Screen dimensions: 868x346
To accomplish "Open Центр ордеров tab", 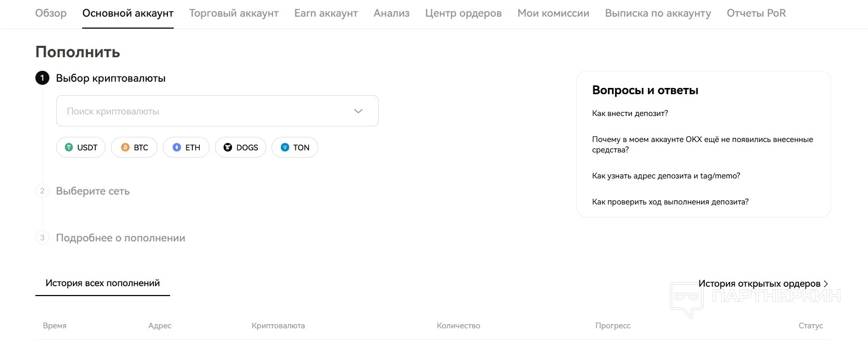I will coord(463,14).
